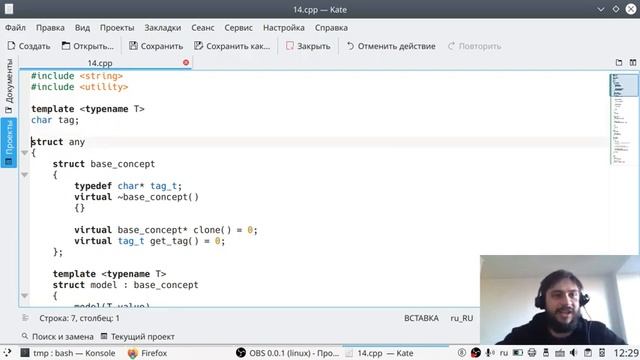Click the Повторить redo button
The image size is (640, 360).
(474, 46)
